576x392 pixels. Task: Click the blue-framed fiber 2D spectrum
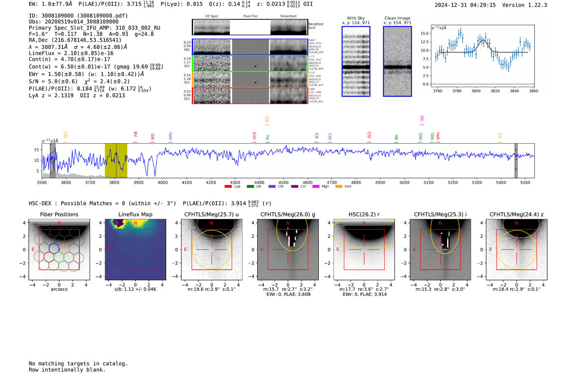tap(212, 47)
